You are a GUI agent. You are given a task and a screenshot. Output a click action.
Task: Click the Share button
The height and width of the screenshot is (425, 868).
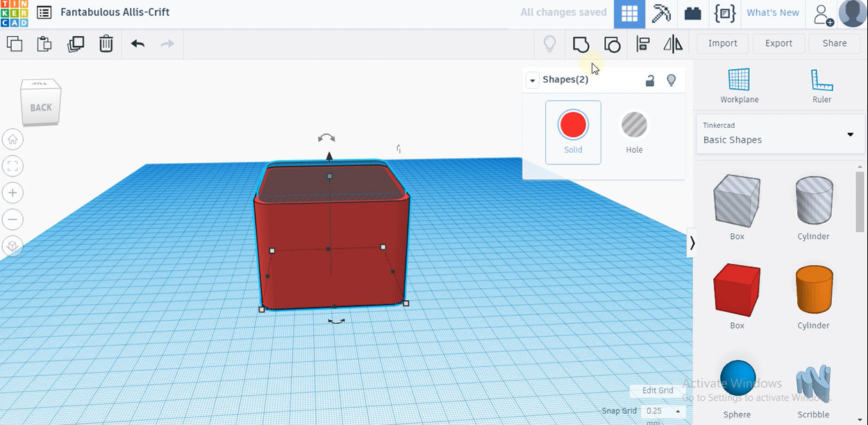pos(835,43)
